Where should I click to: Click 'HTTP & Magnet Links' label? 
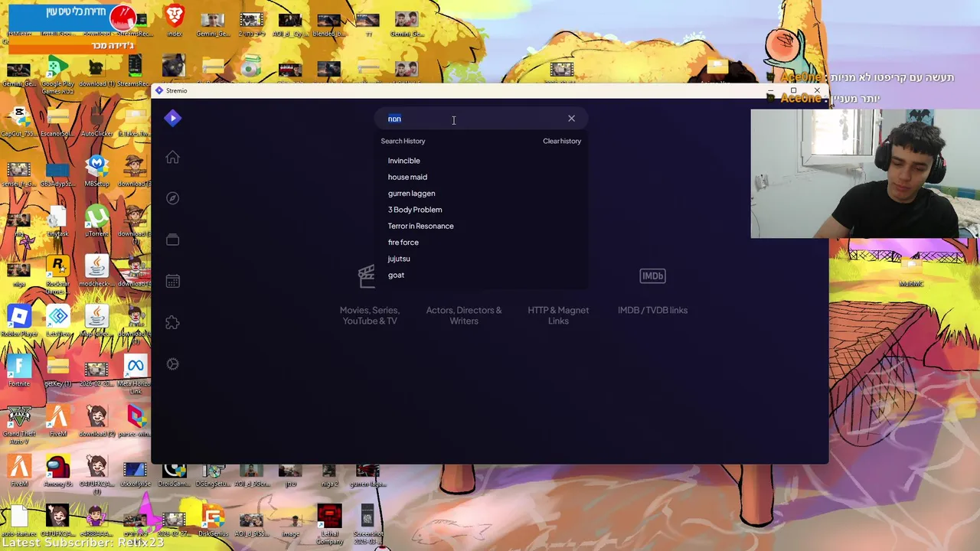(558, 315)
